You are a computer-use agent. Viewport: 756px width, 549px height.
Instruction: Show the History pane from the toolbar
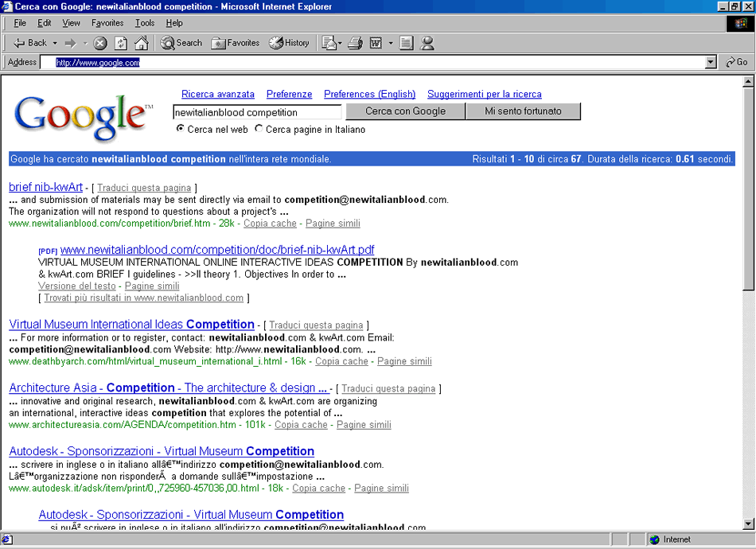point(290,43)
